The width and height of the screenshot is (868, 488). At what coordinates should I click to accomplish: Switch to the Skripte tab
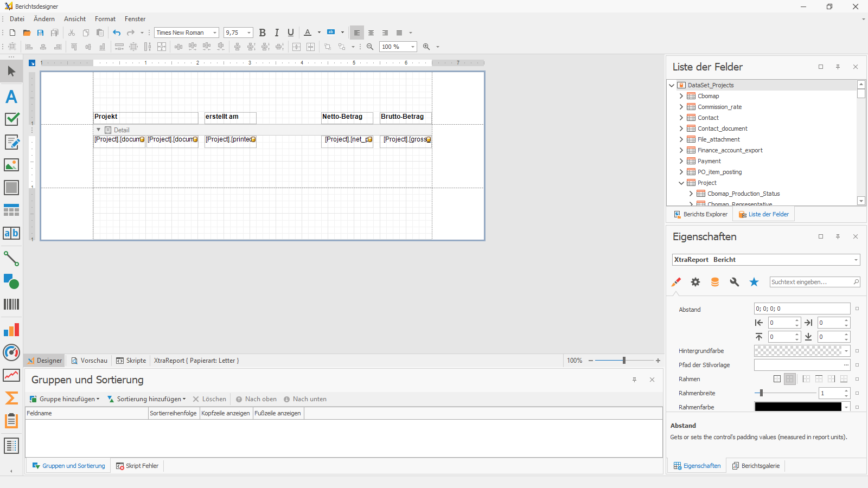(x=131, y=361)
